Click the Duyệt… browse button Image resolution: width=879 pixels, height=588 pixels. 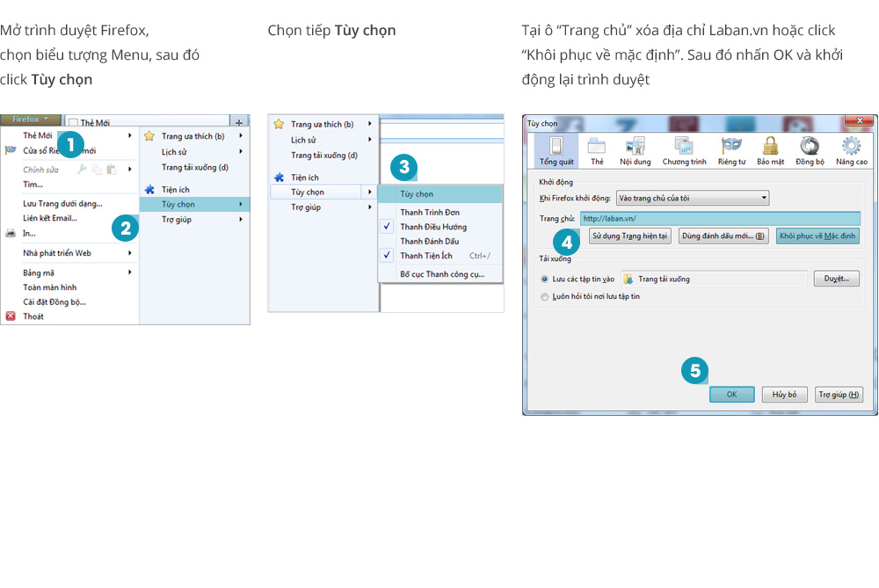coord(836,279)
